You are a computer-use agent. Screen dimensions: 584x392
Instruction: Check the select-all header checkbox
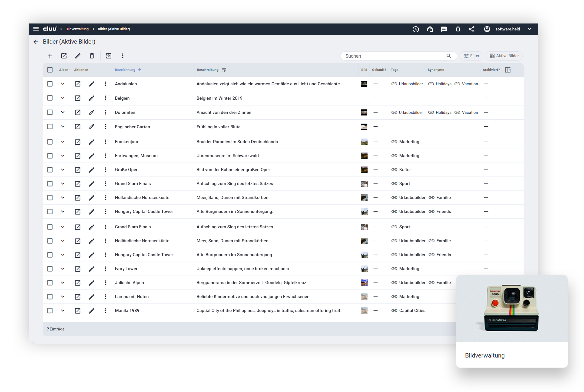(x=50, y=70)
